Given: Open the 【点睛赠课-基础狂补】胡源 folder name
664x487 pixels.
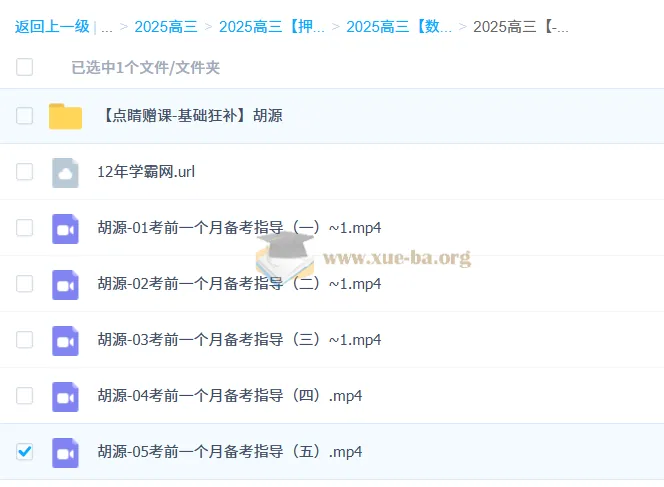Looking at the screenshot, I should [190, 116].
